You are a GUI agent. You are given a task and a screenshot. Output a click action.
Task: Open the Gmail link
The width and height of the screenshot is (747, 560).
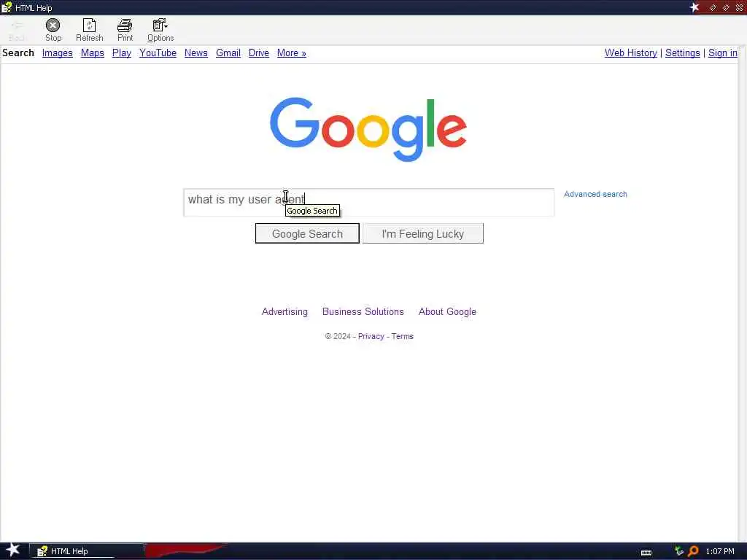pos(228,52)
